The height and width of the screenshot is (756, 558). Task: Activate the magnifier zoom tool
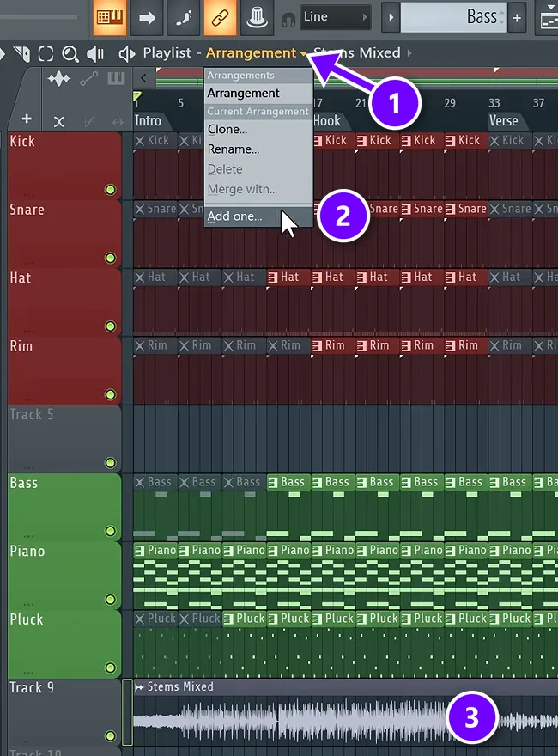(x=70, y=54)
